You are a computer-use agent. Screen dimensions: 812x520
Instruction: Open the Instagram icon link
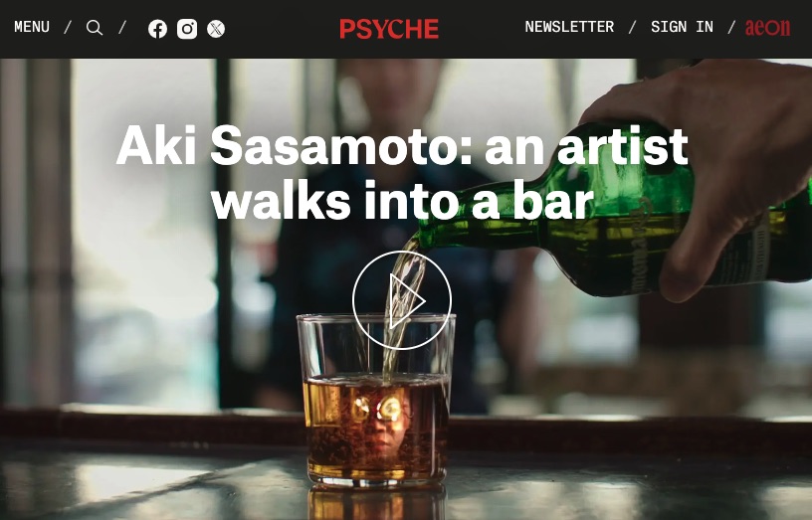point(187,29)
